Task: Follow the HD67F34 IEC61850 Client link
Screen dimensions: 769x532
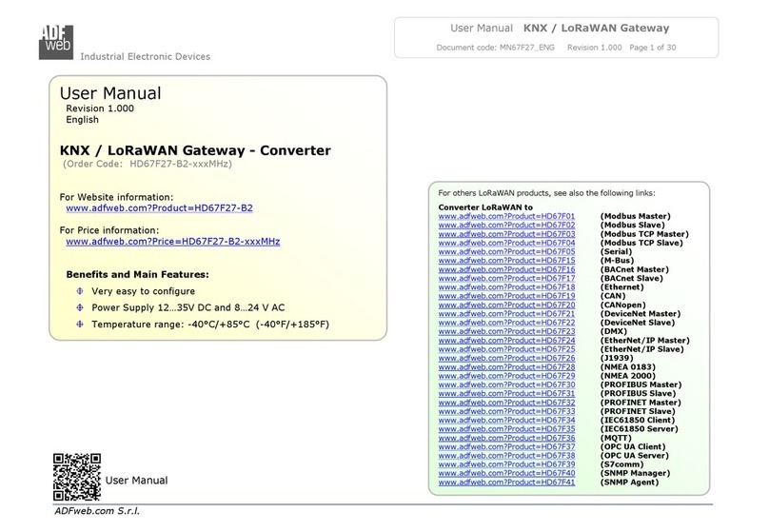Action: [x=506, y=421]
